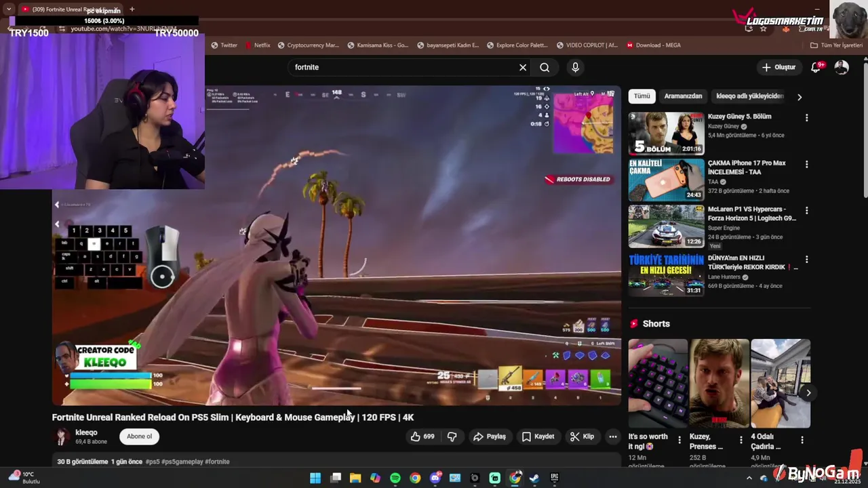868x488 pixels.
Task: Open options for ÇAKMA iPhone 17 Pro Max video
Action: click(806, 164)
